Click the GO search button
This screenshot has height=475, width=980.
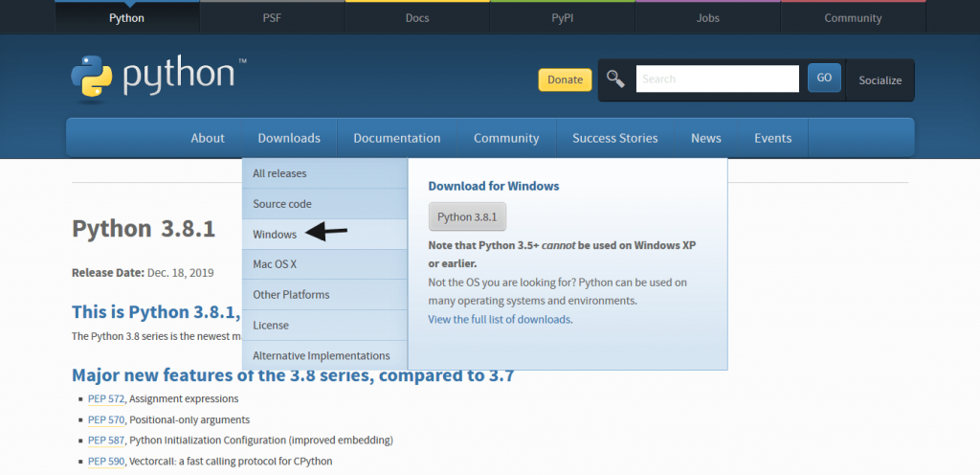tap(824, 79)
